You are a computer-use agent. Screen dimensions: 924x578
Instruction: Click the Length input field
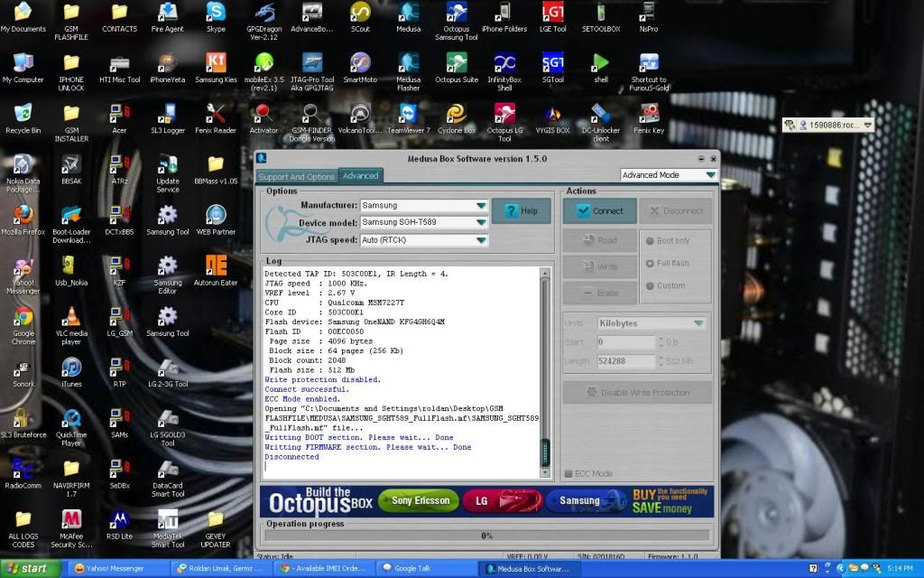(x=625, y=361)
